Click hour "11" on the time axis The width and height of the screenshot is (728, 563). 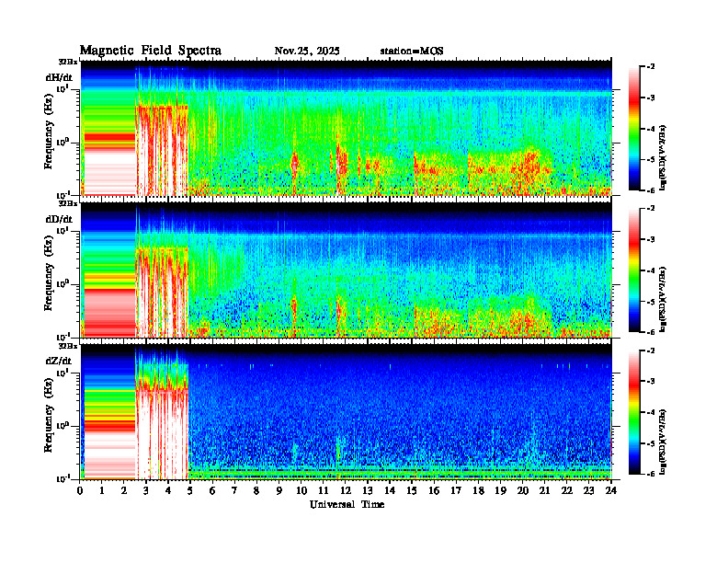tap(324, 490)
